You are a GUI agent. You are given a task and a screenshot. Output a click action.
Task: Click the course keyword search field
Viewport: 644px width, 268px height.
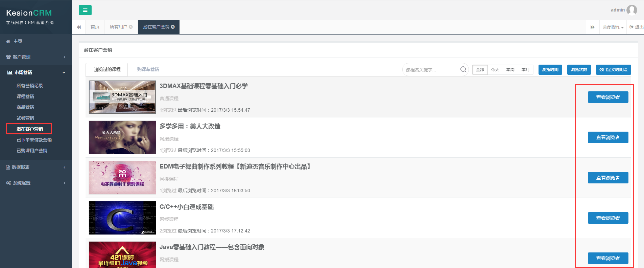431,70
